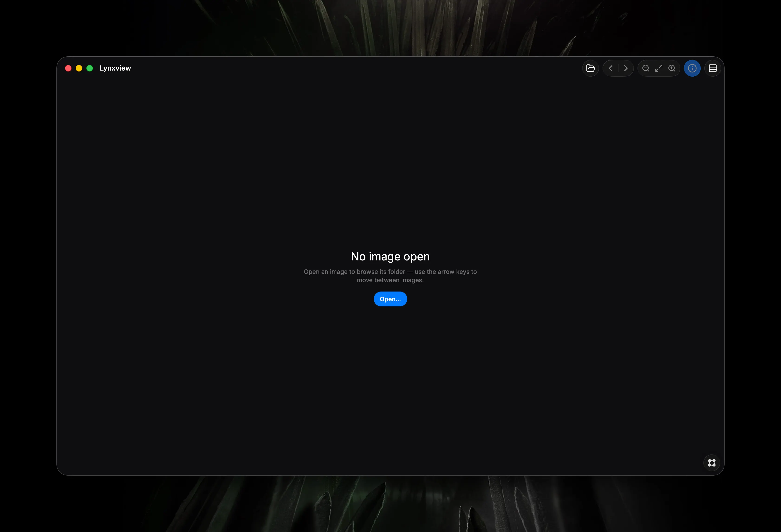Viewport: 781px width, 532px height.
Task: Zoom out with the minus magnifier
Action: (646, 68)
